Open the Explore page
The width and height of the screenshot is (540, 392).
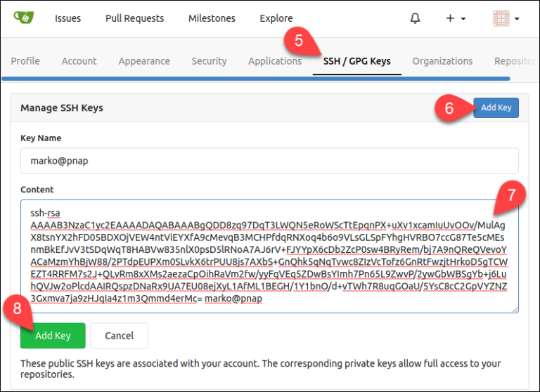coord(276,18)
